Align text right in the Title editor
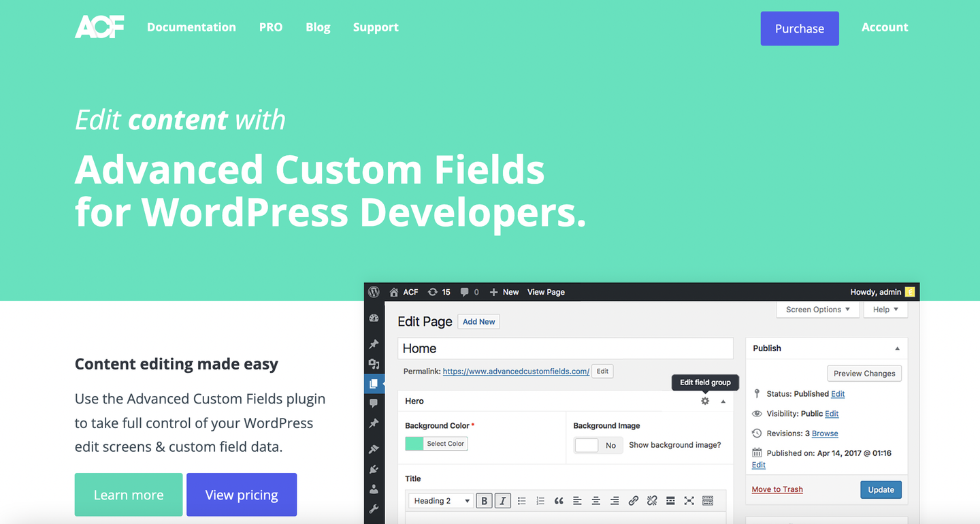This screenshot has width=980, height=524. pos(615,501)
